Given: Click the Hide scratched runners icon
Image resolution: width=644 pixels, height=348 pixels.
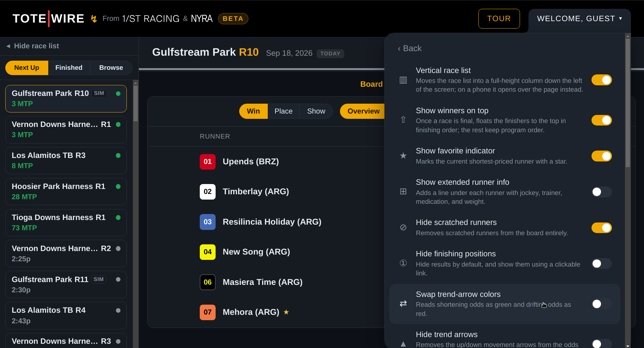Looking at the screenshot, I should click(x=403, y=227).
